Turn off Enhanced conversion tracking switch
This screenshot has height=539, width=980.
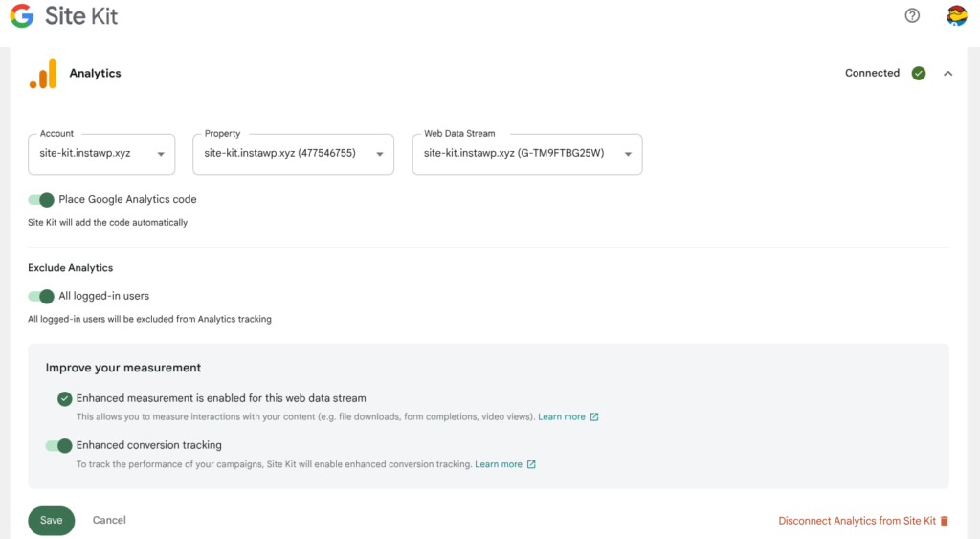58,446
